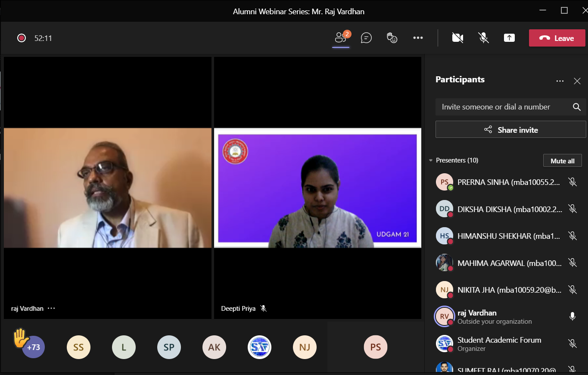This screenshot has width=588, height=375.
Task: Click the show participants icon
Action: (x=340, y=38)
